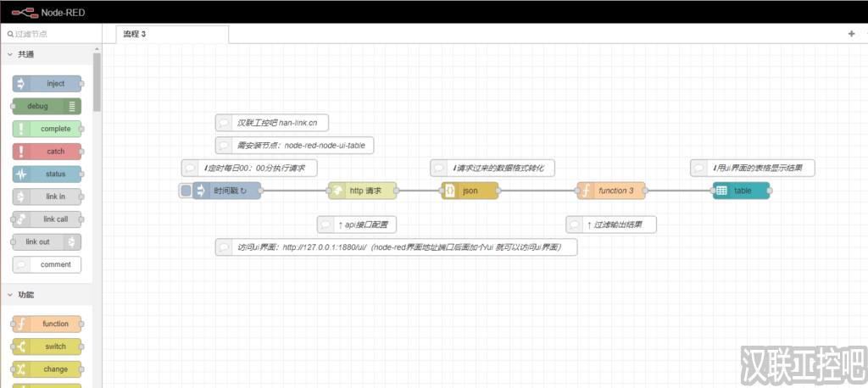868x388 pixels.
Task: Add a new flow tab with plus
Action: click(x=851, y=34)
